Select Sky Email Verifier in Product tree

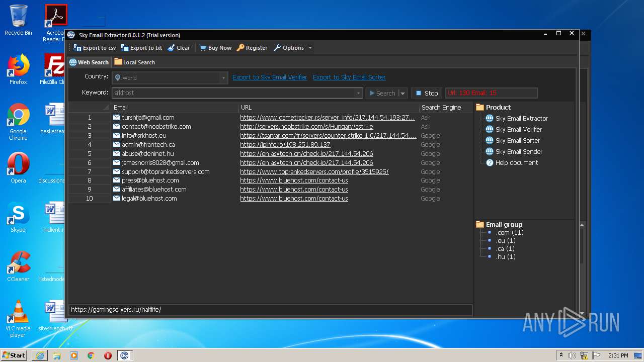tap(518, 129)
